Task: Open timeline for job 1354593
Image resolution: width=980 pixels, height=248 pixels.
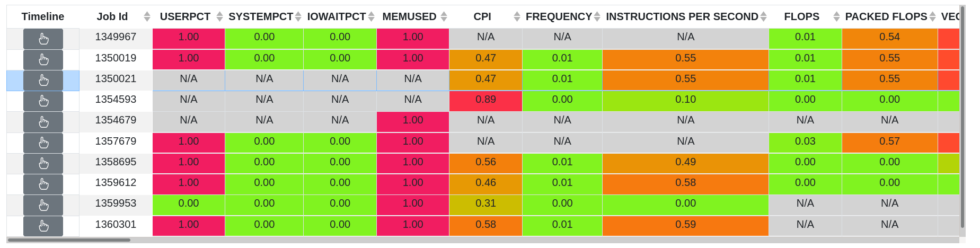Action: point(43,101)
